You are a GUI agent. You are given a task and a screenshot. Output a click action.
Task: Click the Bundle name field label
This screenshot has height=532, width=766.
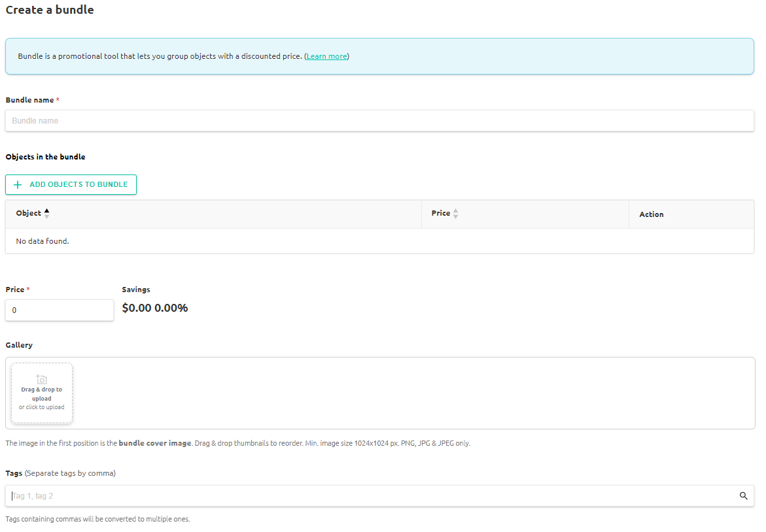[x=29, y=100]
